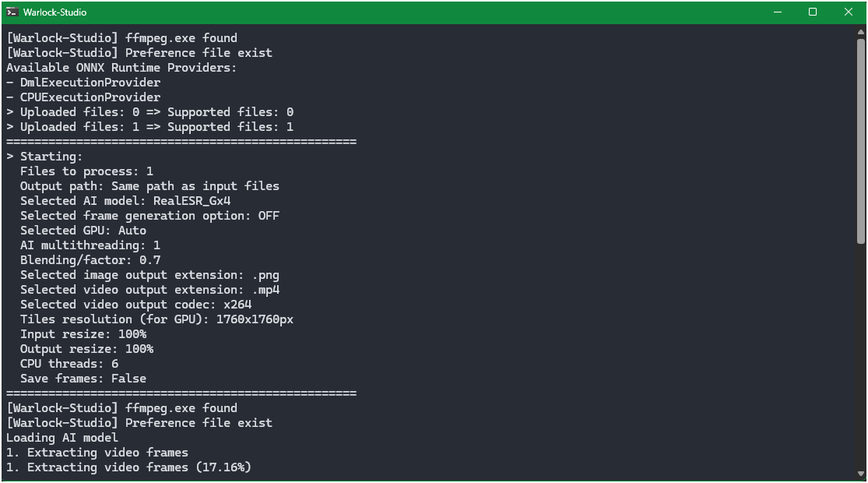Click the 'Output path: Same path as input files' line

pyautogui.click(x=149, y=186)
